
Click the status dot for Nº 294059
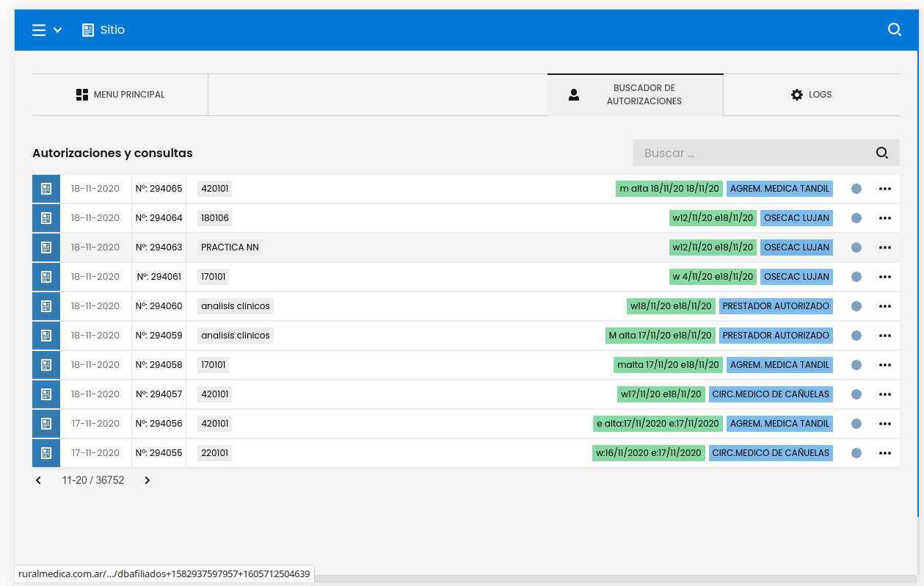[856, 336]
